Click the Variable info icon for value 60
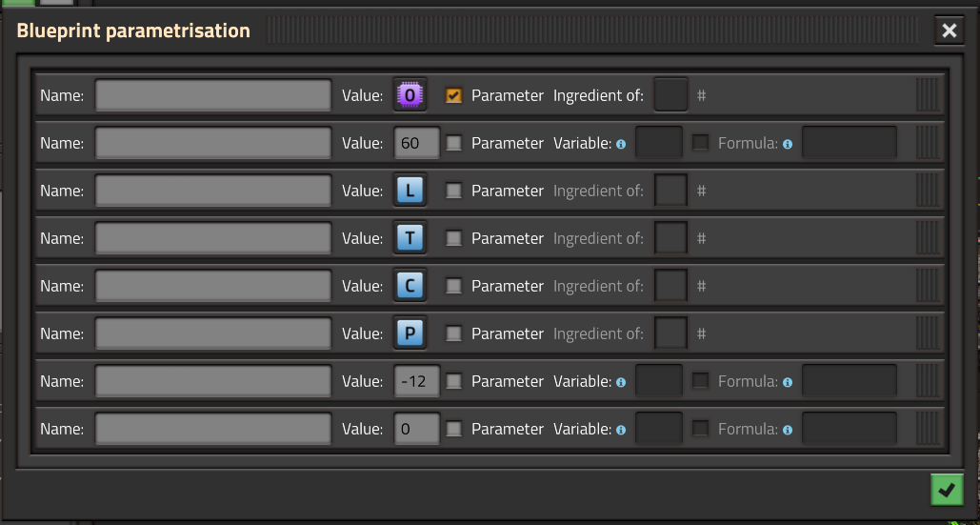This screenshot has height=525, width=980. [x=621, y=144]
